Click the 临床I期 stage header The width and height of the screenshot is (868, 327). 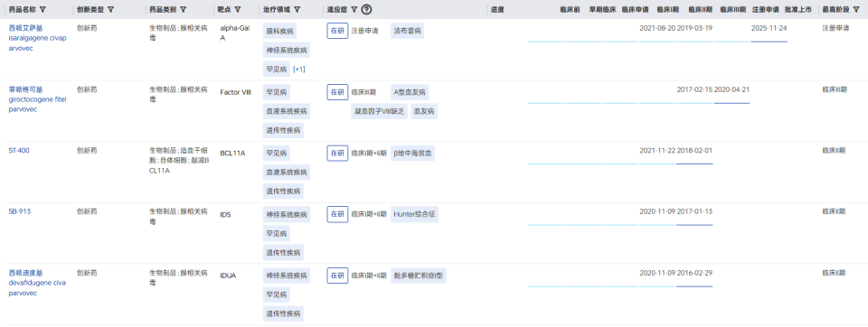click(x=669, y=9)
